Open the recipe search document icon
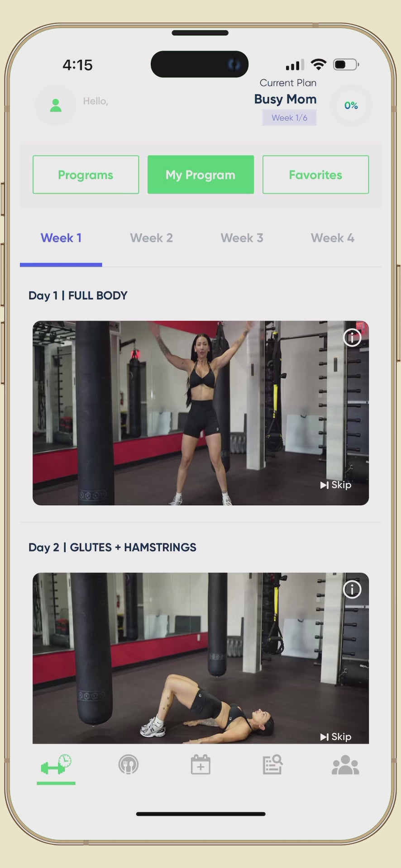The image size is (401, 868). point(273,765)
